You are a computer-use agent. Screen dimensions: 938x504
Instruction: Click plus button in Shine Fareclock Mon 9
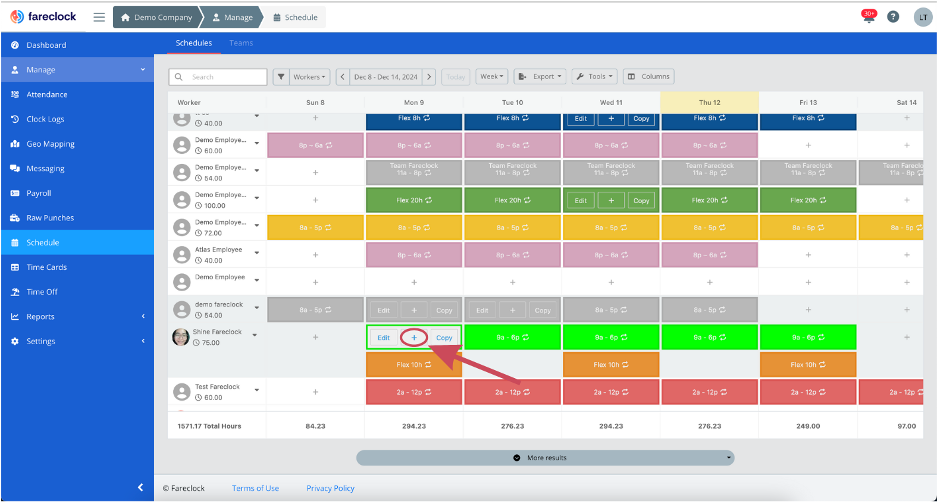414,337
